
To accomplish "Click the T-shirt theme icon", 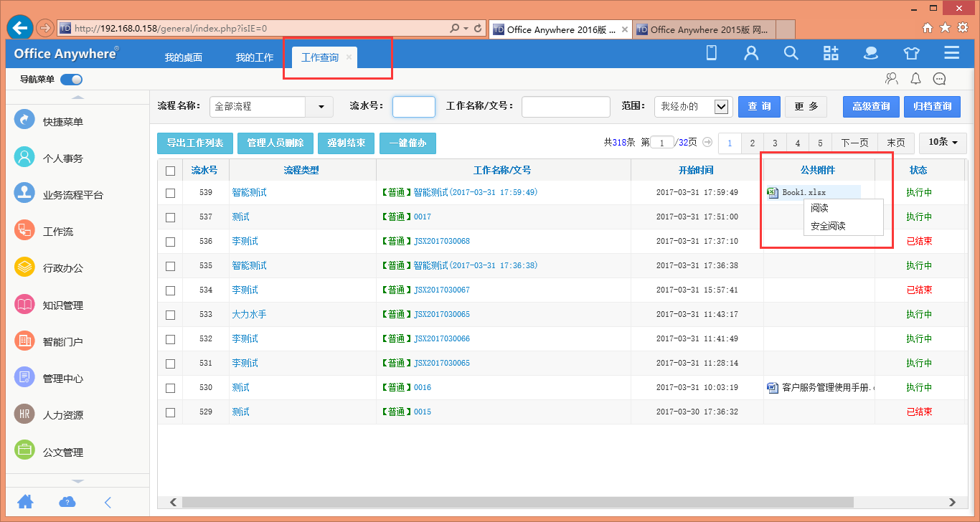I will click(911, 53).
